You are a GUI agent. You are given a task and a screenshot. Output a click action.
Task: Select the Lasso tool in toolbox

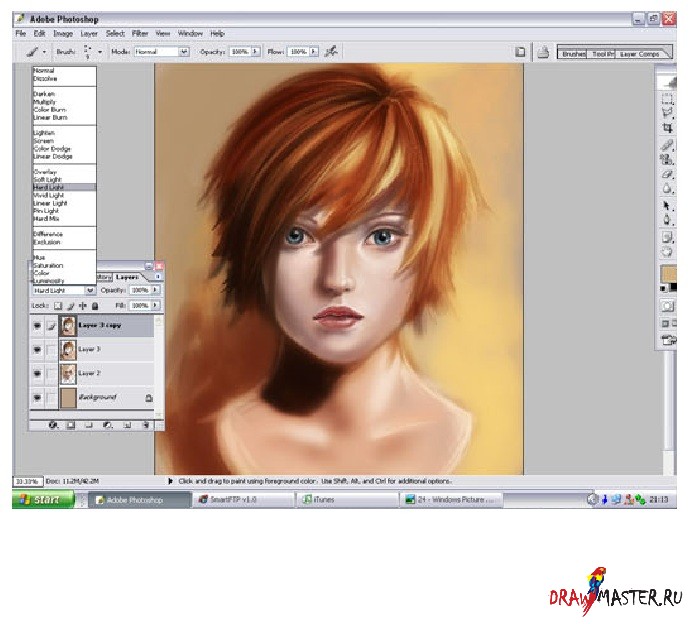pos(667,113)
